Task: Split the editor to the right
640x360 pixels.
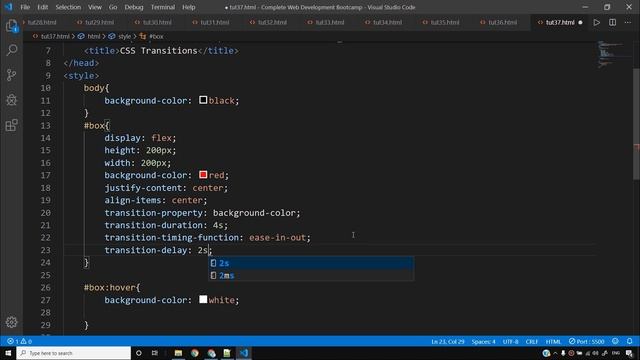Action: pos(612,22)
